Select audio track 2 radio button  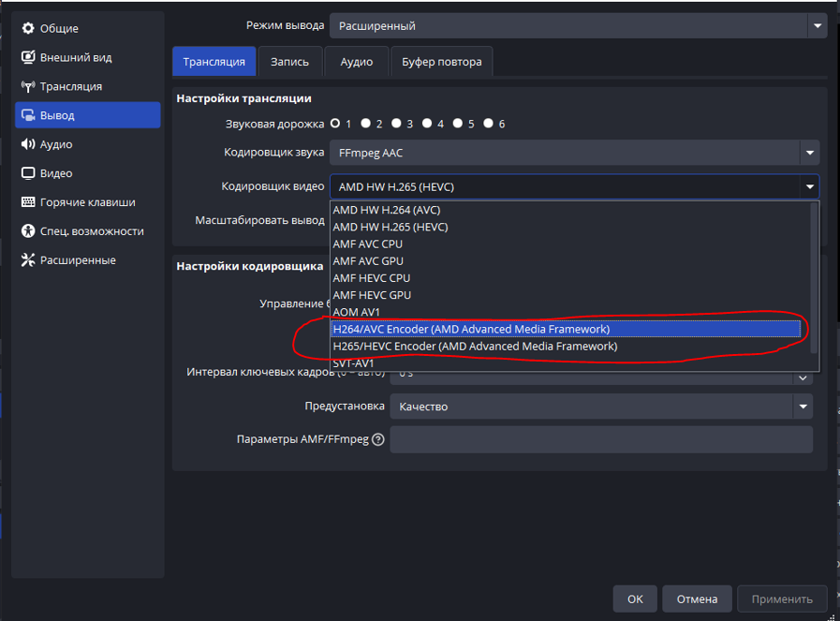(366, 124)
